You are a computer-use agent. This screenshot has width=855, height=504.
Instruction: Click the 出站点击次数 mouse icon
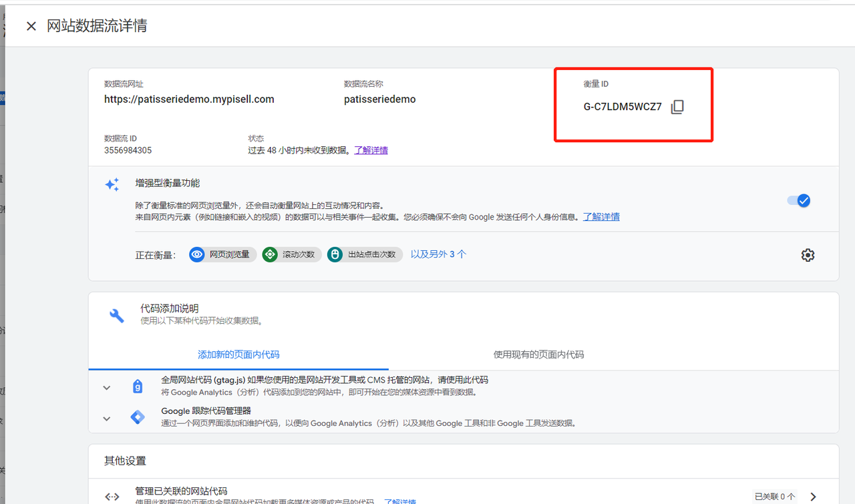click(335, 254)
